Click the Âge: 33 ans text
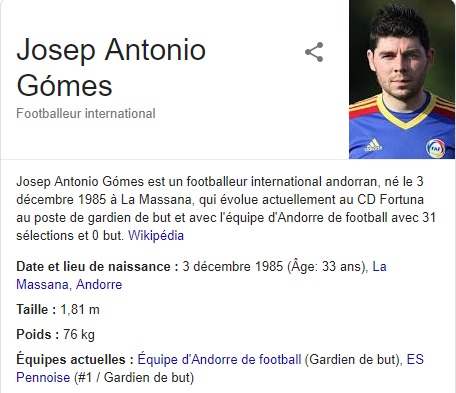The image size is (456, 393). pos(326,267)
